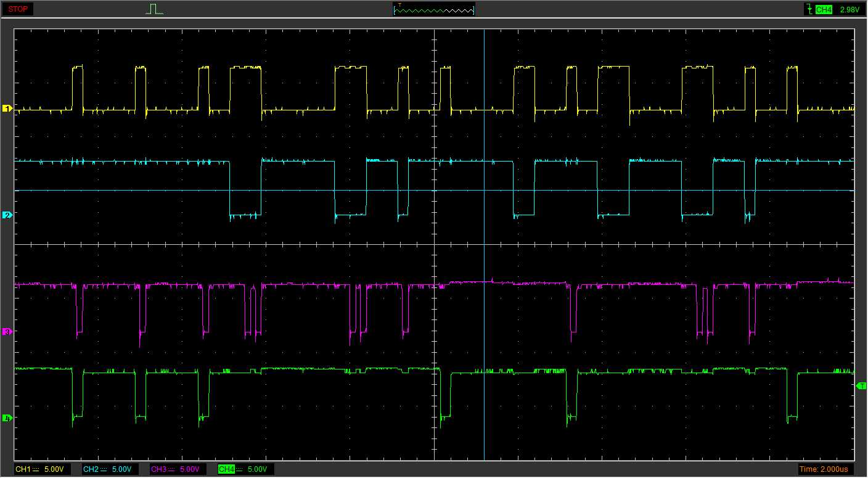Viewport: 868px width, 478px height.
Task: Open CH4 5.00V volts-per-division setting
Action: pos(257,469)
